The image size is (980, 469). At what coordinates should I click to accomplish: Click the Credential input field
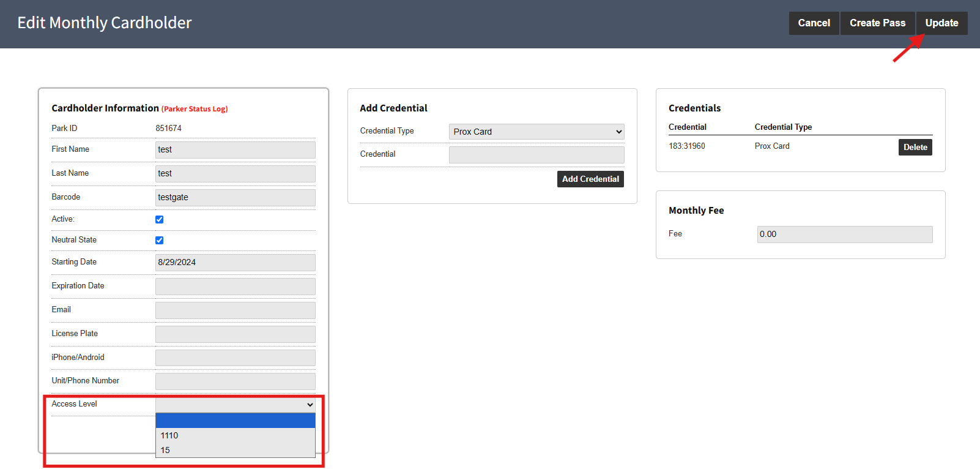coord(536,155)
